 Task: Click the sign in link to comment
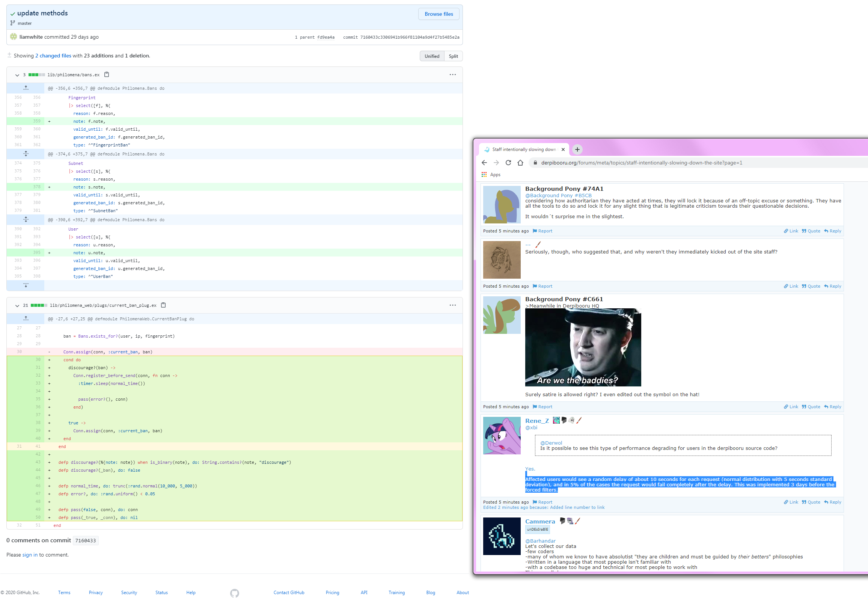coord(30,555)
